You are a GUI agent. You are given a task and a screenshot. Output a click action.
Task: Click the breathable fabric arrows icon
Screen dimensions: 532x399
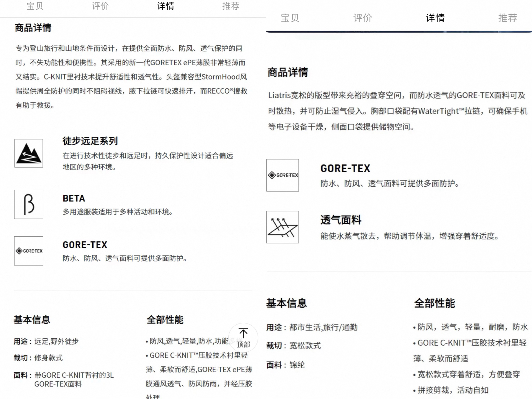(283, 227)
